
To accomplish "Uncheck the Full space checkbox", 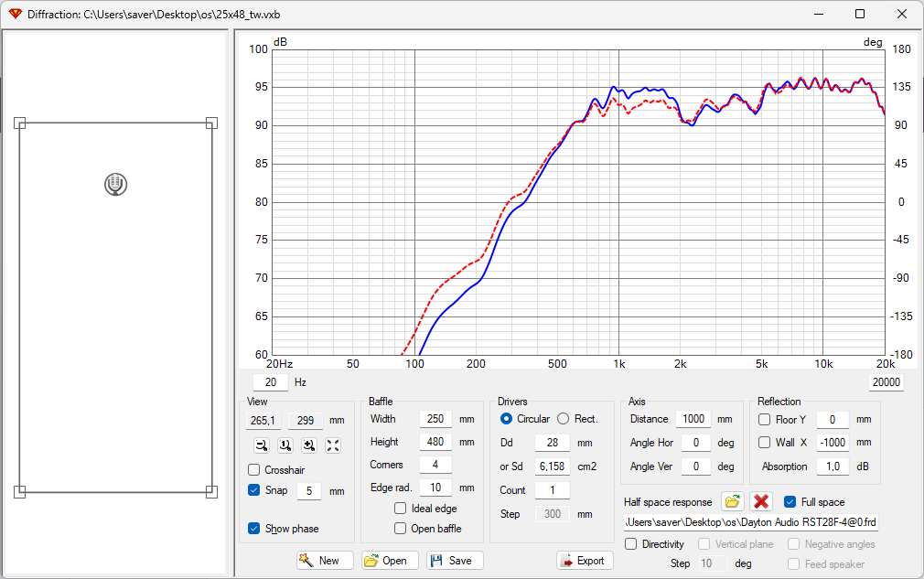I will 790,502.
